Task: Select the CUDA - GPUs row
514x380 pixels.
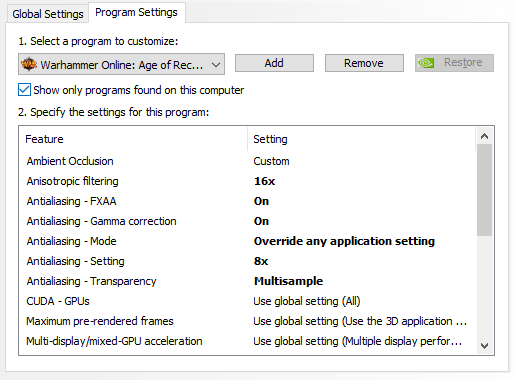Action: pyautogui.click(x=247, y=301)
